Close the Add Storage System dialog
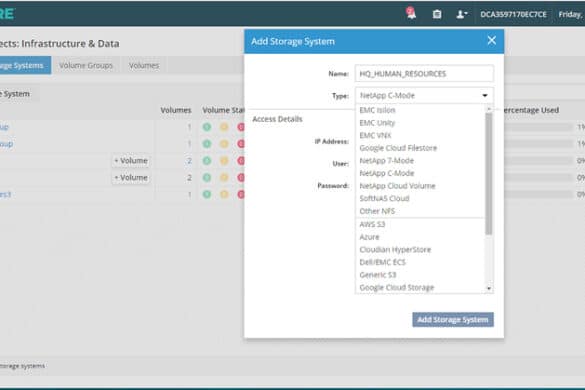585x390 pixels. [491, 40]
